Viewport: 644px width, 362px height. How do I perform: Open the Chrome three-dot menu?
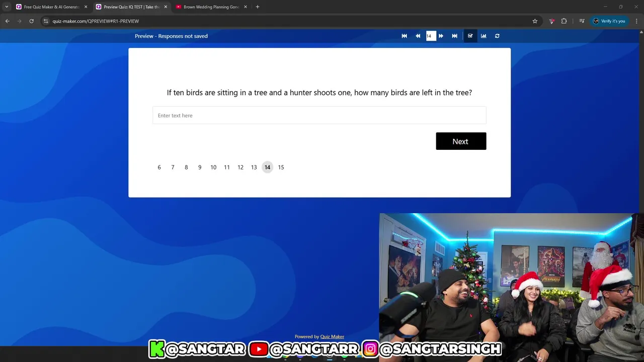[x=637, y=21]
